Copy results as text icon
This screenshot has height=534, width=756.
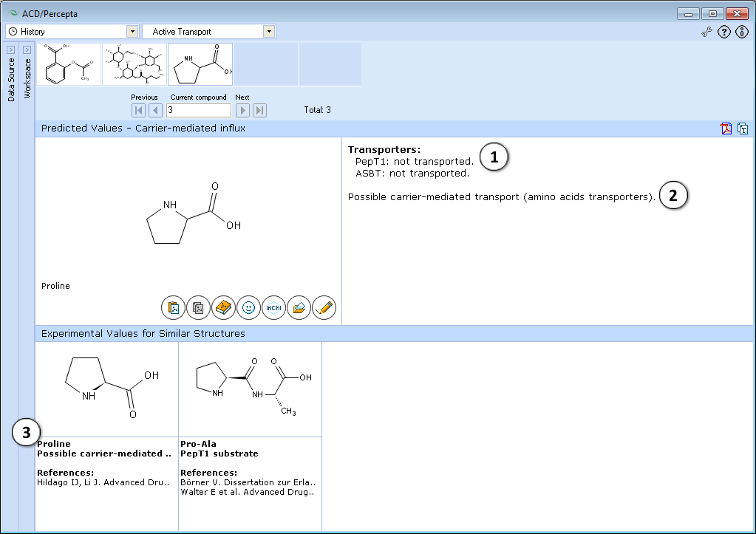[743, 129]
